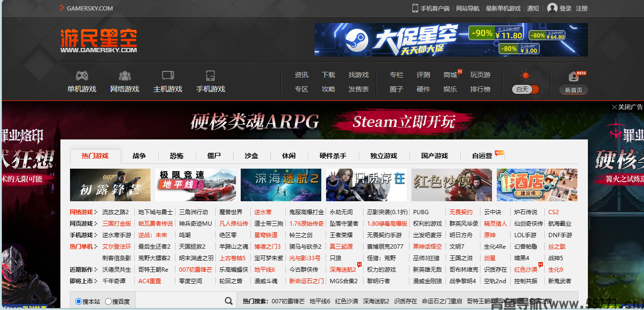The image size is (644, 310).
Task: Click the Steam立即开玩 ad banner text
Action: (404, 122)
